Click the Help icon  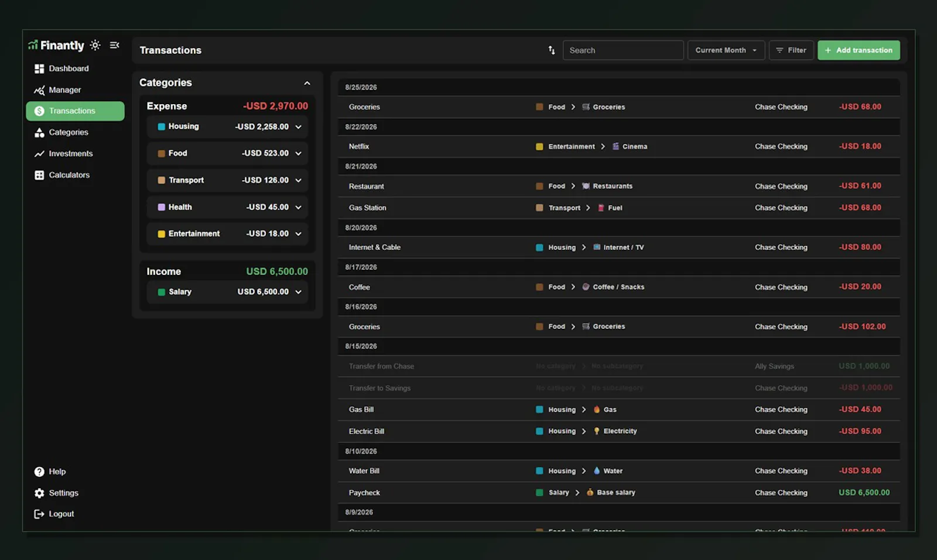point(39,472)
